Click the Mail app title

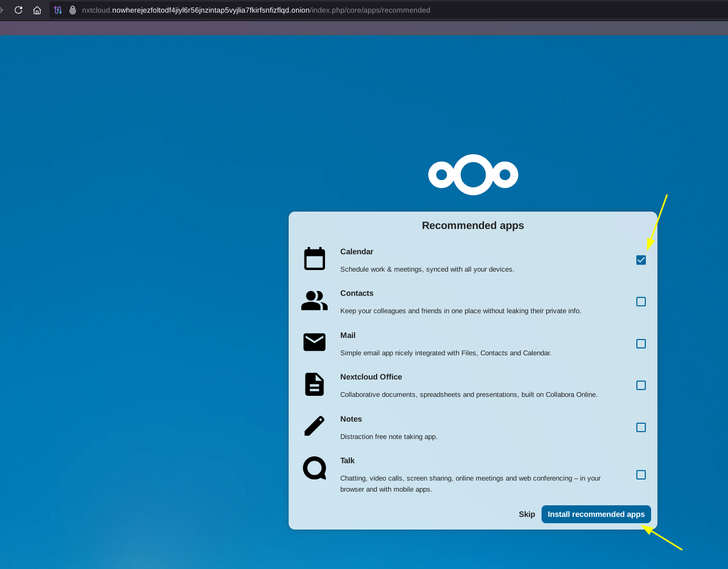(348, 335)
